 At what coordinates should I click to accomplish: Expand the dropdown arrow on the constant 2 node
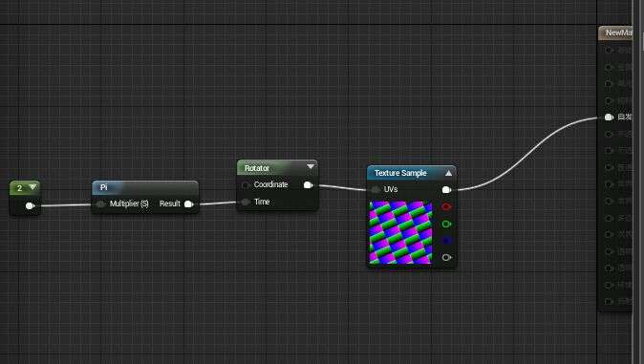pyautogui.click(x=32, y=187)
